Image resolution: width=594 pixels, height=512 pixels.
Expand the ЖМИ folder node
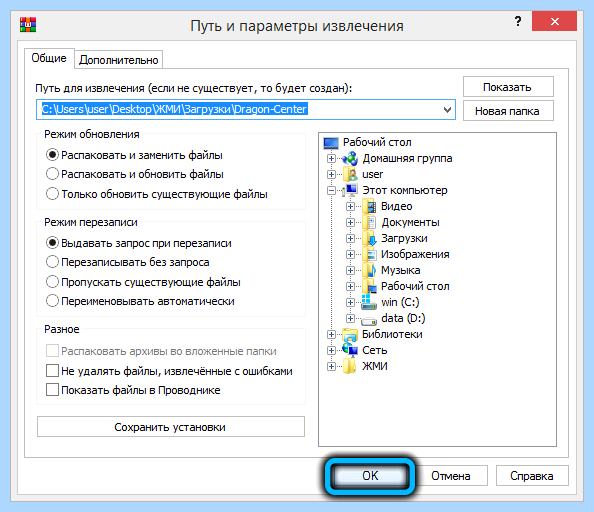coord(331,366)
